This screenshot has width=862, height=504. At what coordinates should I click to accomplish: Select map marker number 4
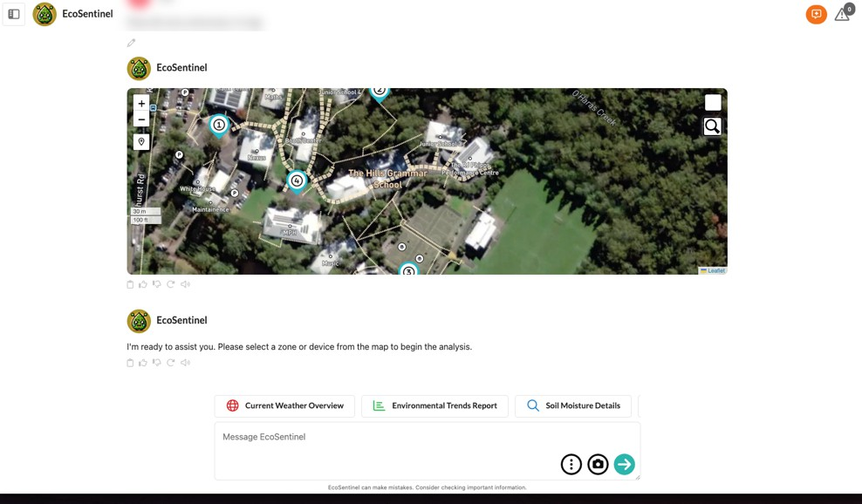pos(297,181)
